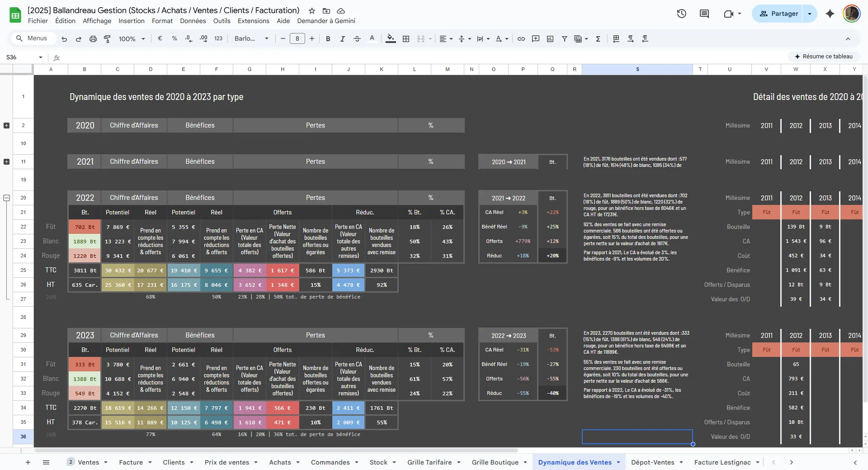868x470 pixels.
Task: Open the Données menu
Action: pyautogui.click(x=193, y=21)
